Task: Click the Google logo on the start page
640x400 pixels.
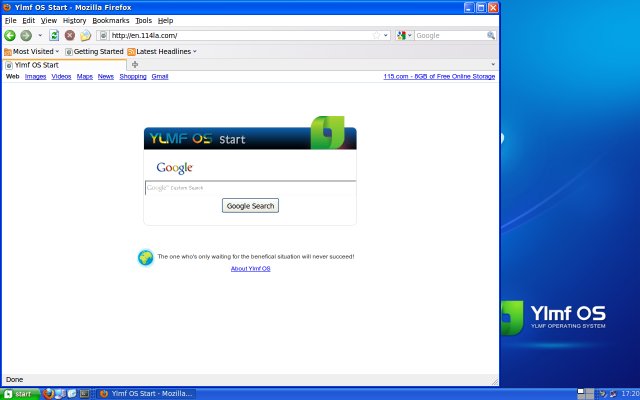Action: click(174, 168)
